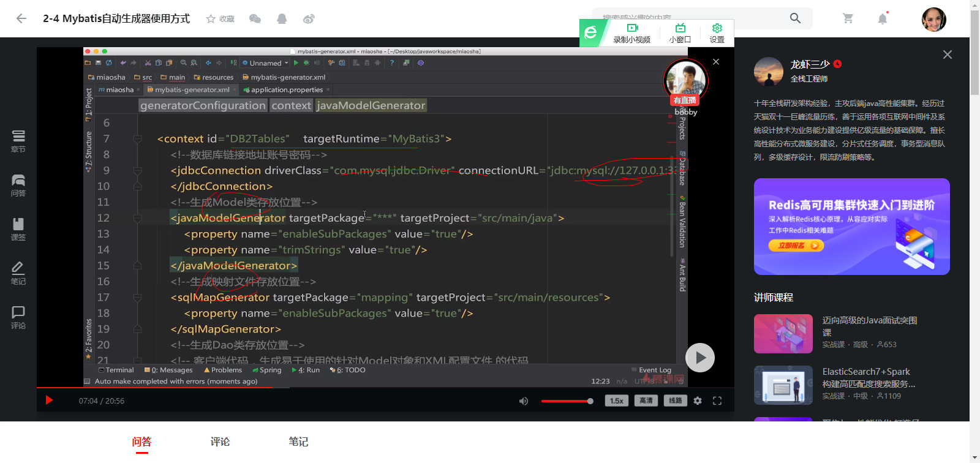Close the instructor side panel
980x463 pixels.
[948, 55]
